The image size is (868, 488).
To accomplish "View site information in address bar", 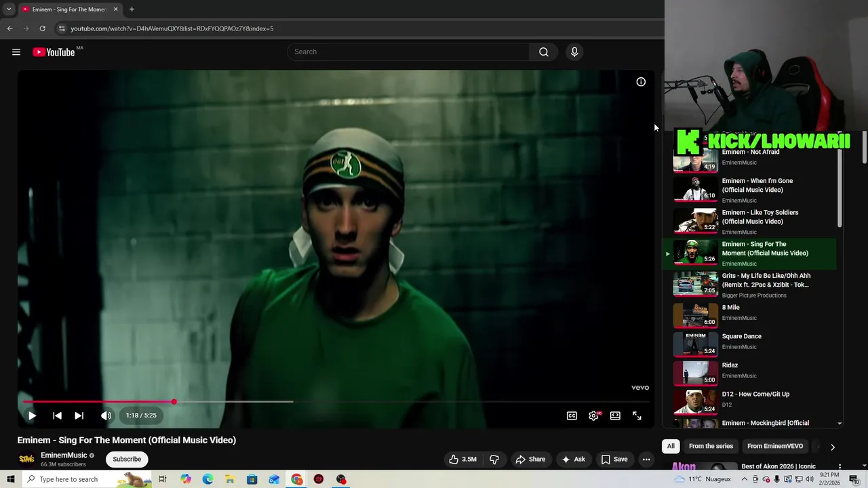I will [62, 28].
